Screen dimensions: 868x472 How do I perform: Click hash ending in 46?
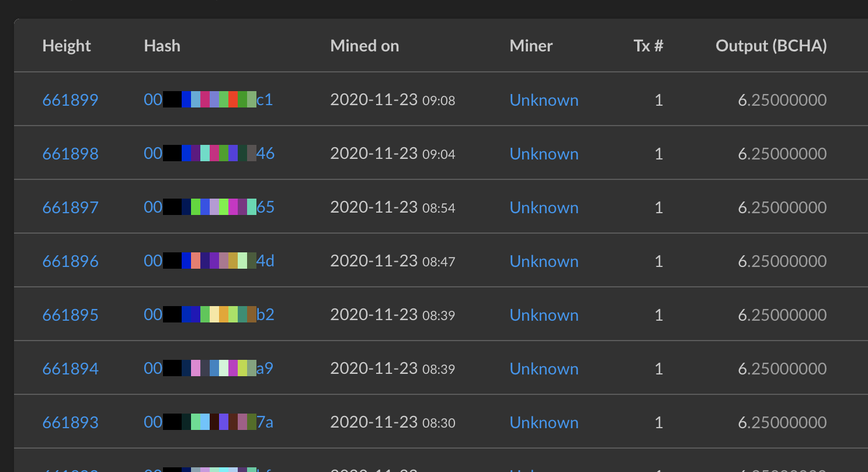[x=209, y=154]
